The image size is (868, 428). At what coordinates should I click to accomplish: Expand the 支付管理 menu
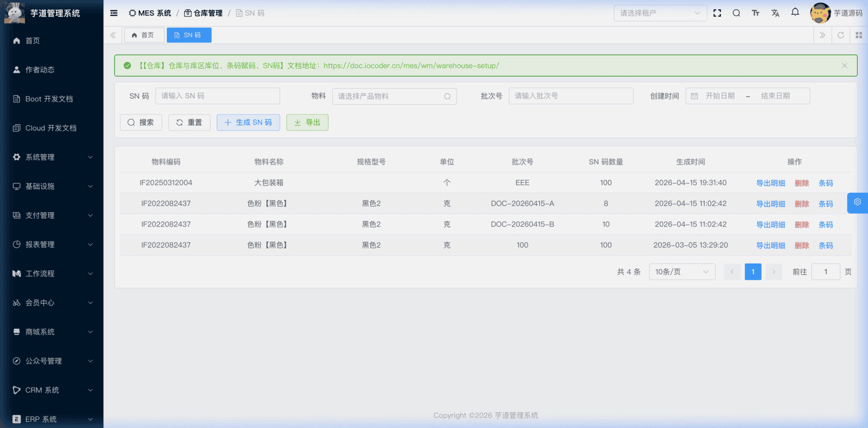(52, 215)
